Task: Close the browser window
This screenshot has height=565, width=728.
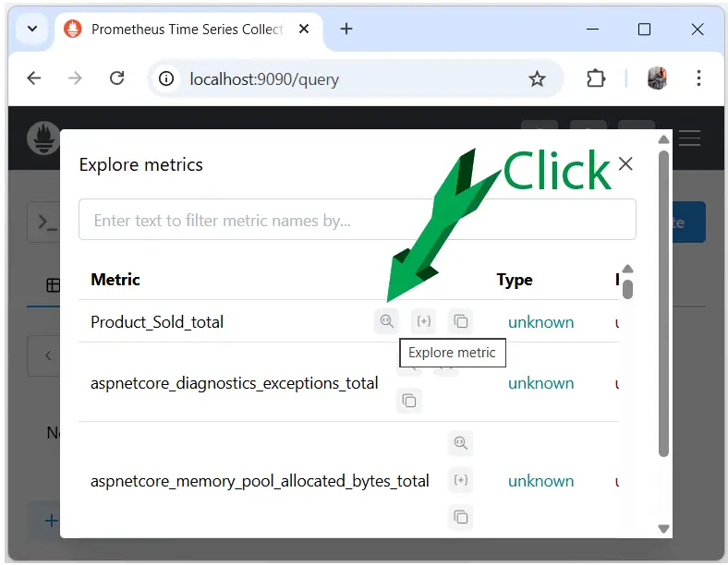Action: pyautogui.click(x=697, y=30)
